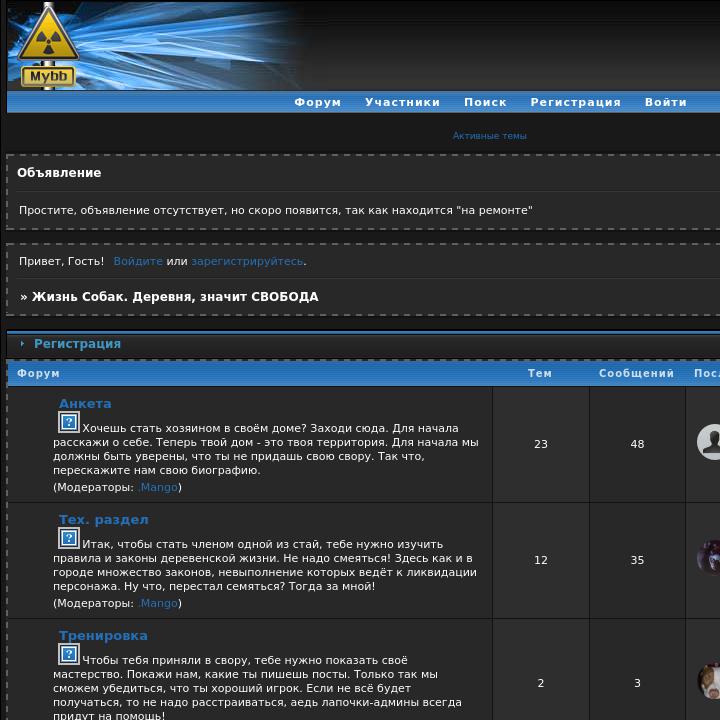Open moderator .Mango profile under Тех. раздел
The width and height of the screenshot is (720, 720).
tap(158, 603)
